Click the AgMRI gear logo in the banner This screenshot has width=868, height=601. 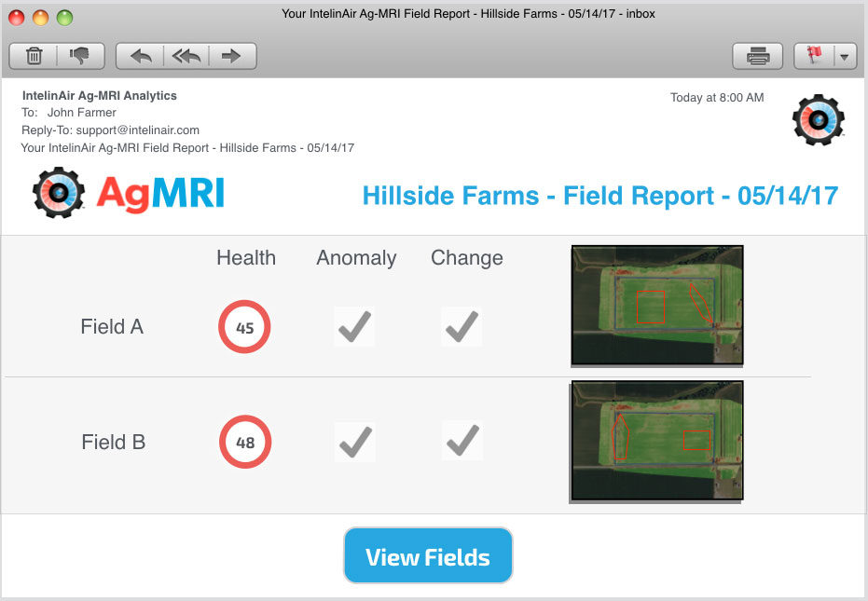click(x=59, y=193)
